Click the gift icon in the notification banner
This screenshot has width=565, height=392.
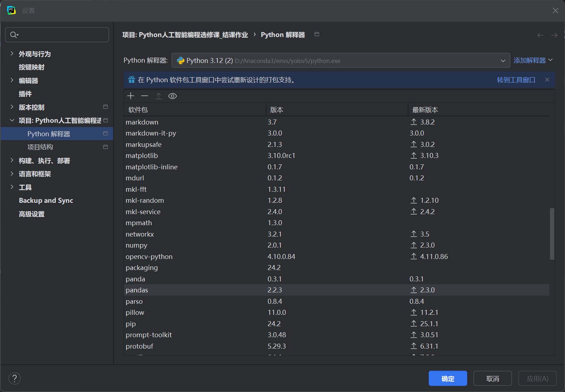pyautogui.click(x=132, y=80)
